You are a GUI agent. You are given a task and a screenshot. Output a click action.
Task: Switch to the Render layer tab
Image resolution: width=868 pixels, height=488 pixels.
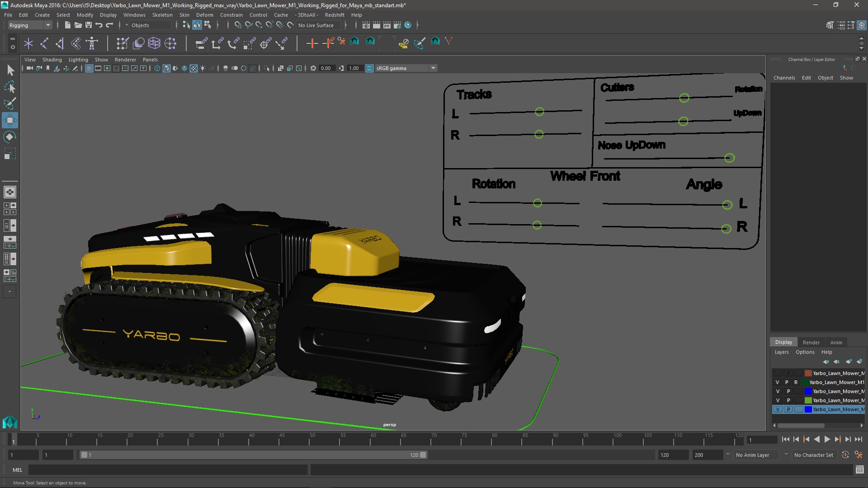(811, 343)
